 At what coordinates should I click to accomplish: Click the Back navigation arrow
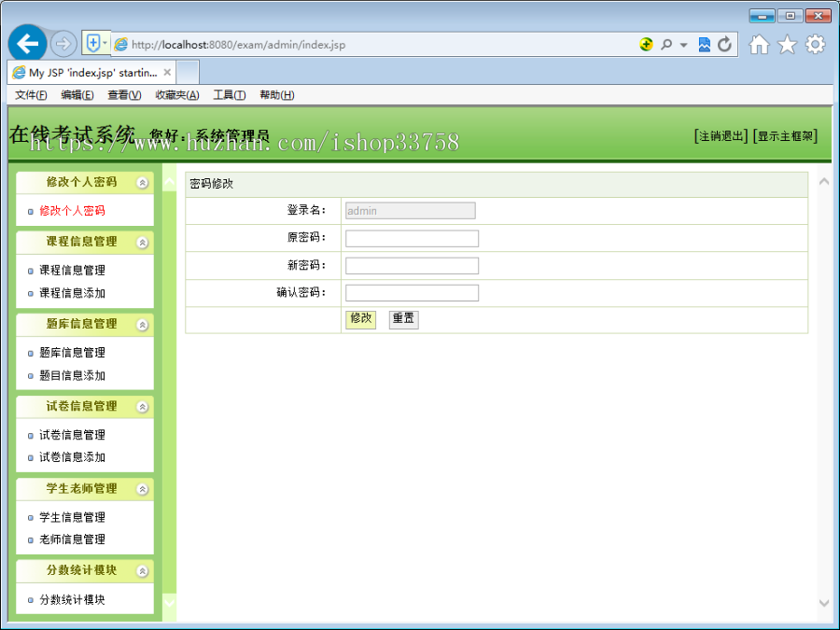point(30,43)
